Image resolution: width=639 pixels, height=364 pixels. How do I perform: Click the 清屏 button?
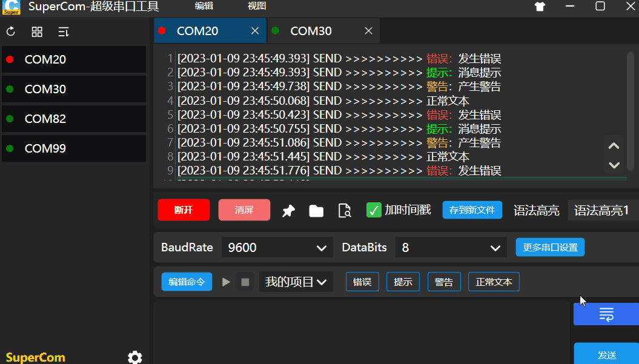coord(244,210)
